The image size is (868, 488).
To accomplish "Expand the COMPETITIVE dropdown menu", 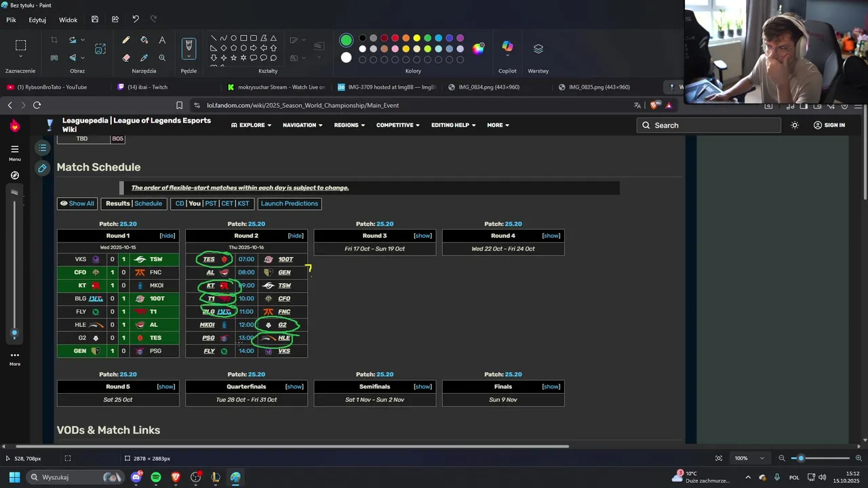I will [398, 125].
